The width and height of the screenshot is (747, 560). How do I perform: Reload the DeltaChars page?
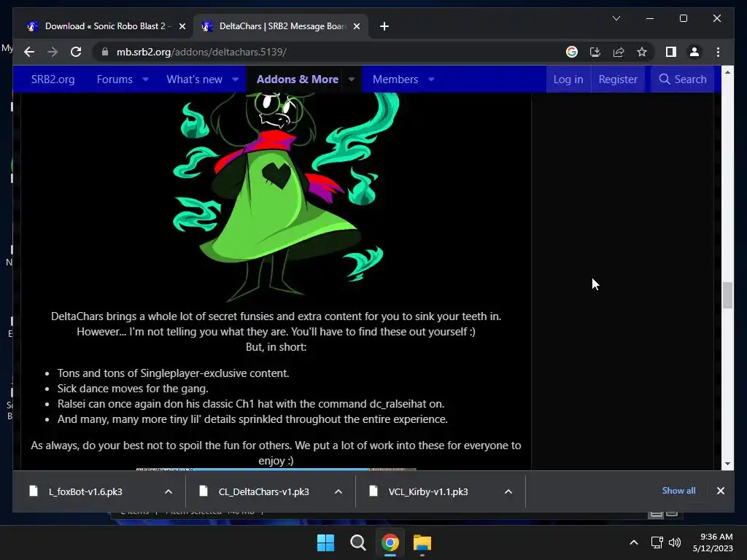[76, 52]
